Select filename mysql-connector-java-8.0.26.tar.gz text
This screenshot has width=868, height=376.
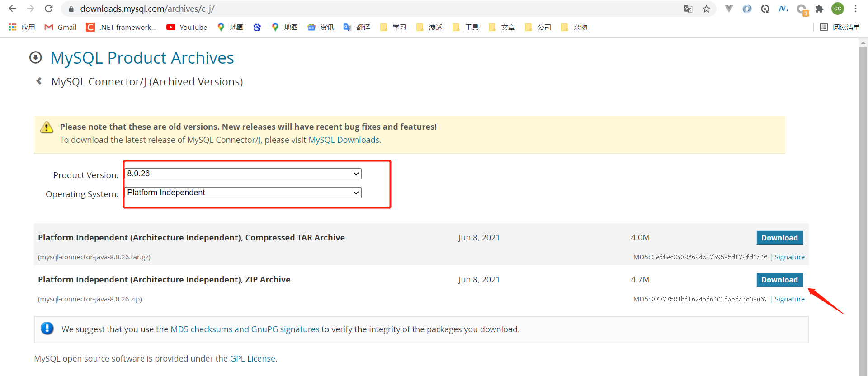(94, 257)
